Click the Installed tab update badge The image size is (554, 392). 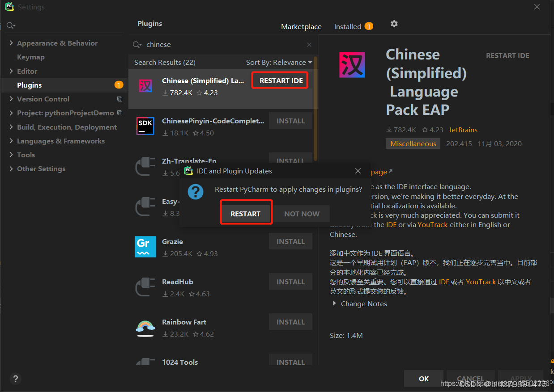pyautogui.click(x=369, y=26)
